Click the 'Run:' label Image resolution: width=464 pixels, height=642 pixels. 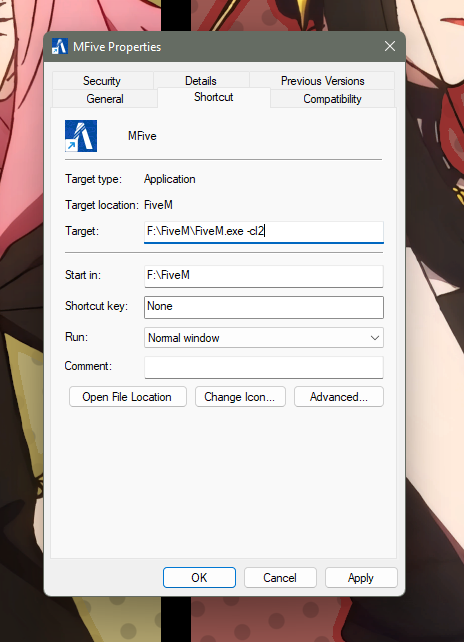coord(77,337)
